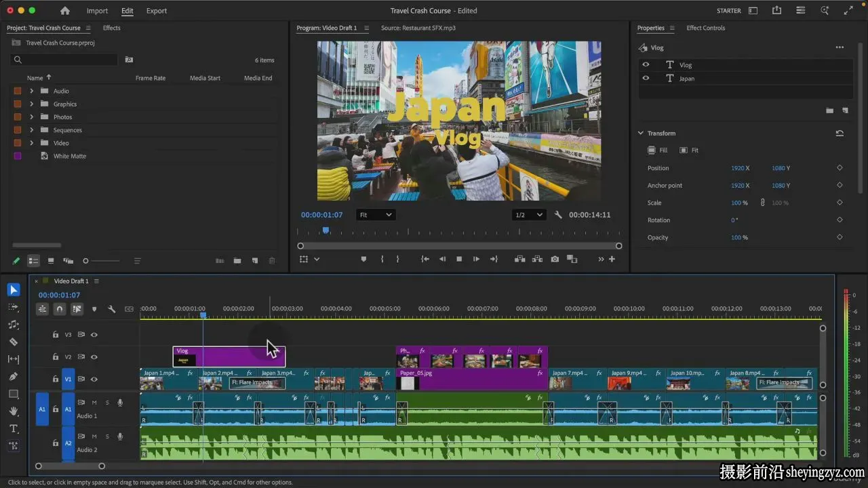Image resolution: width=868 pixels, height=488 pixels.
Task: Mute the Audio 1 track
Action: coord(94,403)
